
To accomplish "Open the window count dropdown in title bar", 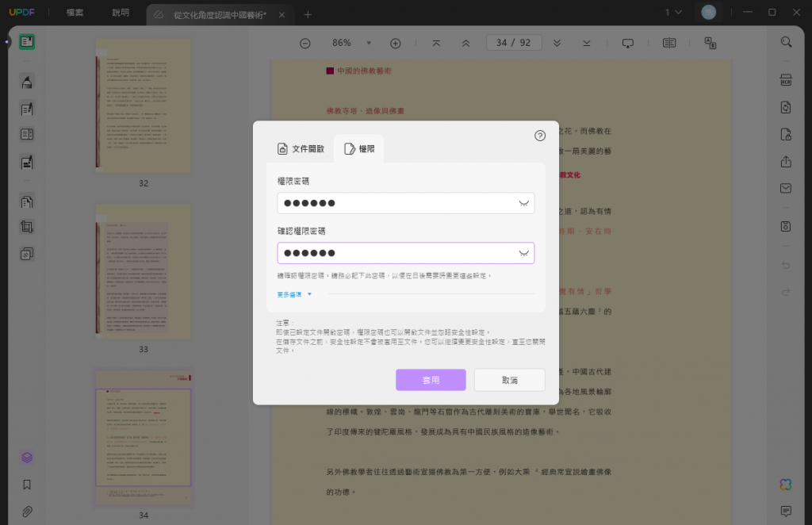I will pyautogui.click(x=674, y=12).
